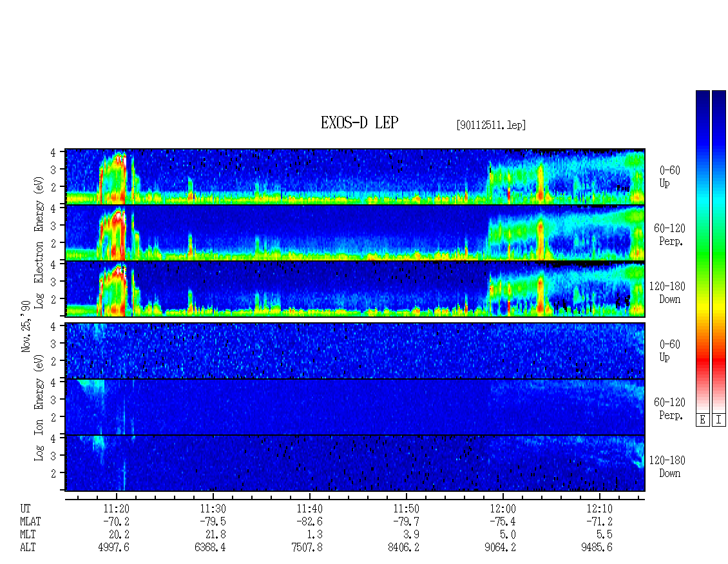Click the MLT value 21.8

(216, 535)
